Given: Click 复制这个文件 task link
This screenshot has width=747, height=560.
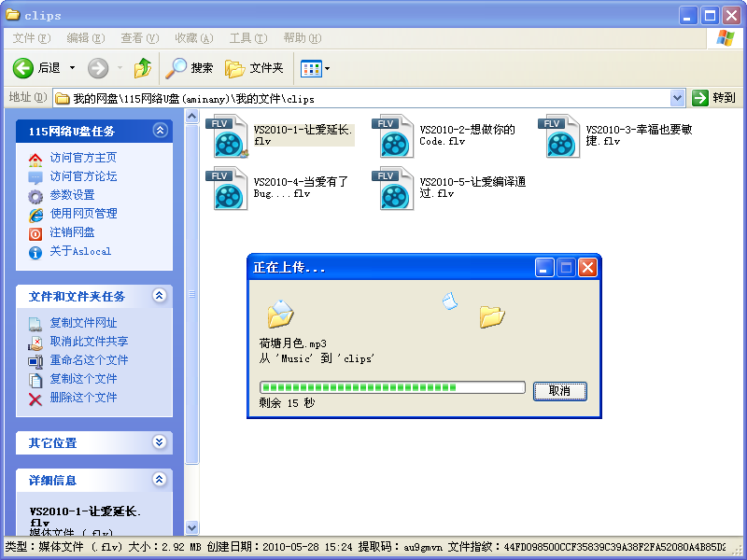Looking at the screenshot, I should tap(83, 379).
